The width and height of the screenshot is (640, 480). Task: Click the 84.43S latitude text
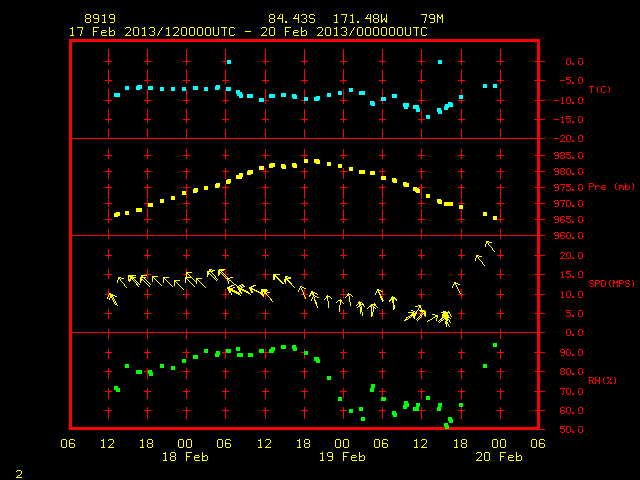(x=292, y=19)
